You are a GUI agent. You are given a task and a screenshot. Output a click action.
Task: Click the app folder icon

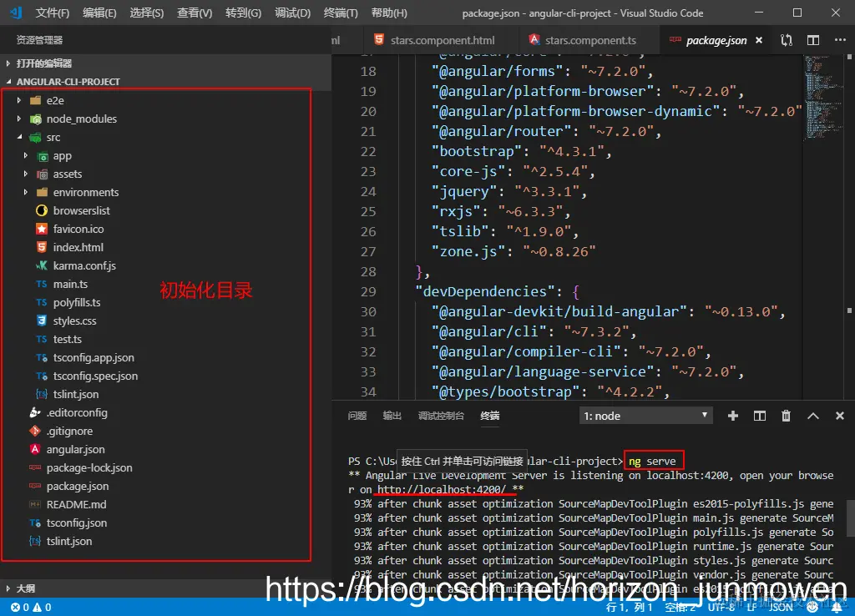tap(42, 156)
